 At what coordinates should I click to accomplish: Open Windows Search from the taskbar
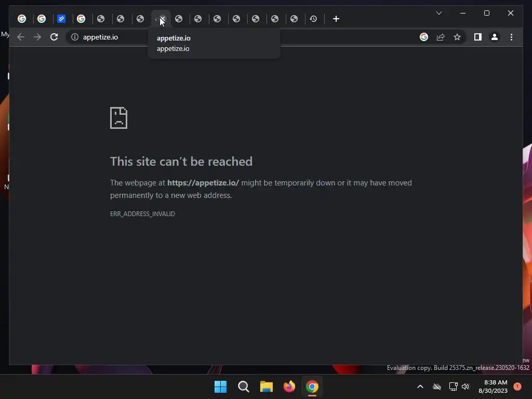click(243, 387)
